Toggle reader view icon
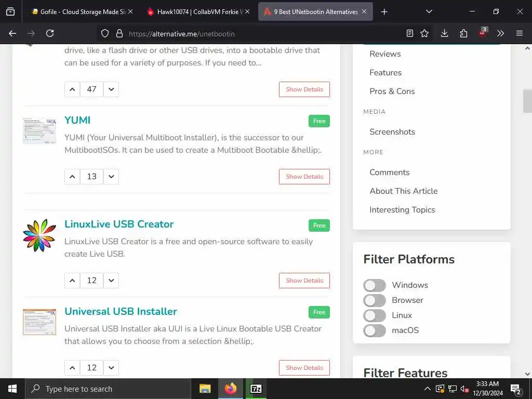This screenshot has width=532, height=399. (410, 33)
